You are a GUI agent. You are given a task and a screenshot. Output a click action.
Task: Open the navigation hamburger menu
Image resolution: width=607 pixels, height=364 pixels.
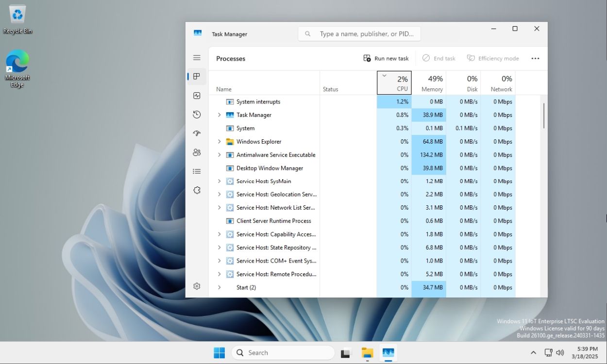(197, 57)
